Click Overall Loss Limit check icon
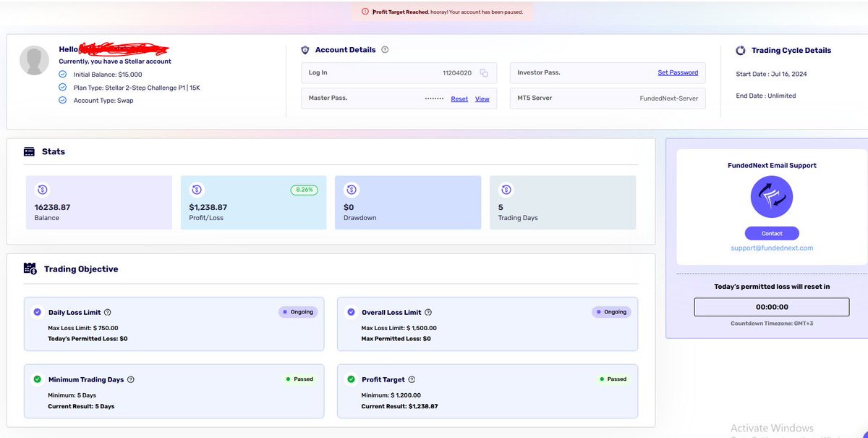This screenshot has height=438, width=868. coord(351,312)
